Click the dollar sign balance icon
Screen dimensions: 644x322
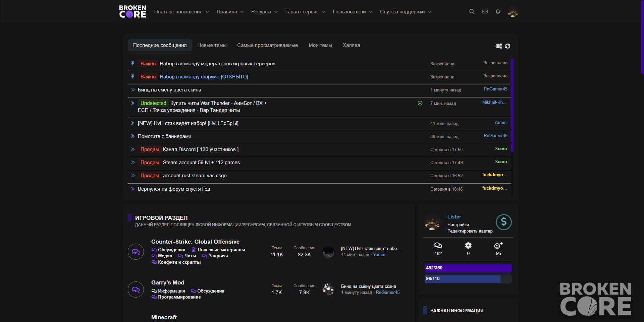click(x=503, y=222)
